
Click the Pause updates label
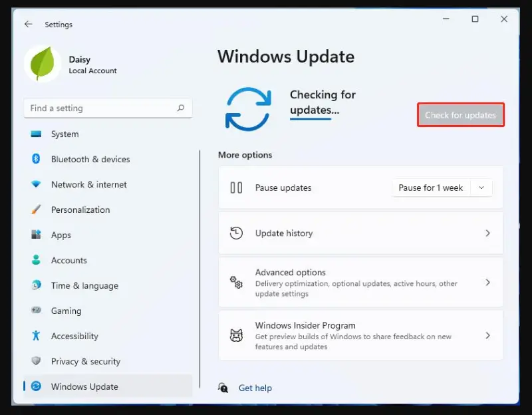pyautogui.click(x=283, y=188)
